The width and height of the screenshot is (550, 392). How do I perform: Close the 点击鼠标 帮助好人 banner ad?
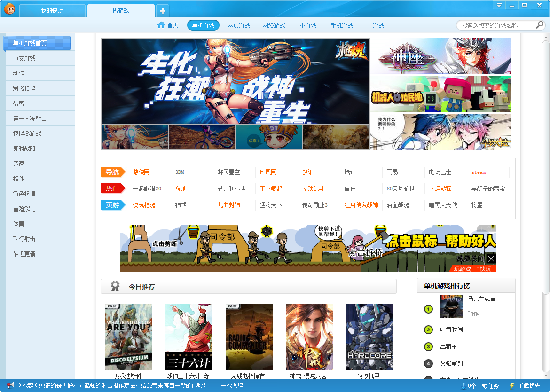(491, 259)
